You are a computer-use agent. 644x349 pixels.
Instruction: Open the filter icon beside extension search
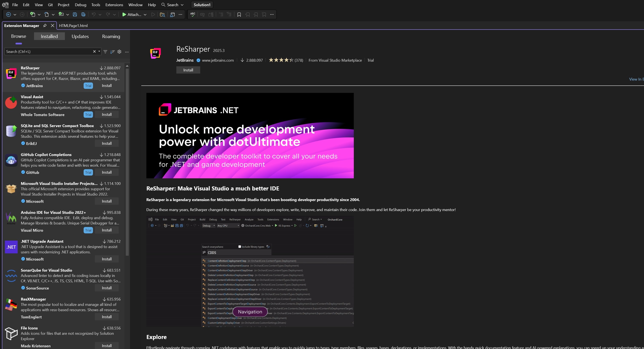[105, 52]
